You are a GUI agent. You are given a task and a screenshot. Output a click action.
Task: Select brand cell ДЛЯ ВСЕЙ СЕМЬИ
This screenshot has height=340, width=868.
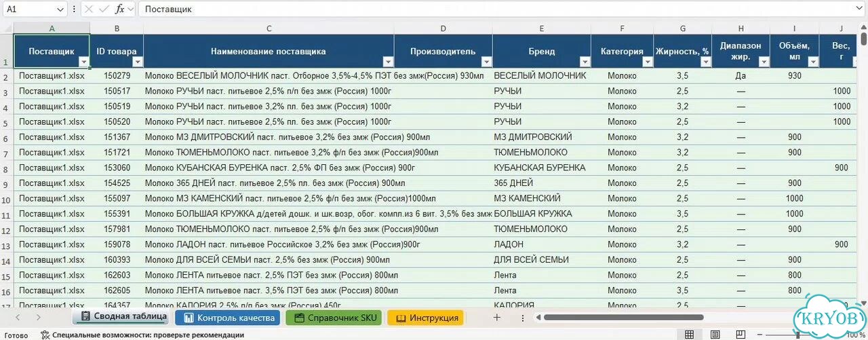pyautogui.click(x=542, y=260)
